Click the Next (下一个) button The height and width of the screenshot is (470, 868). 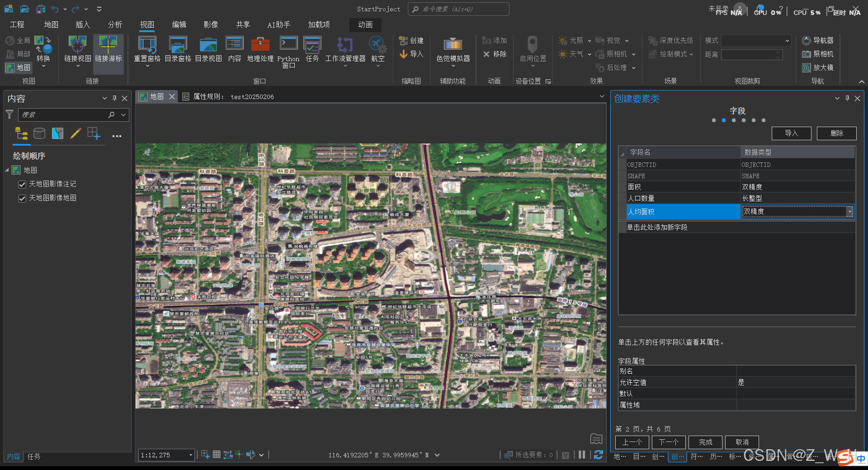pos(669,442)
